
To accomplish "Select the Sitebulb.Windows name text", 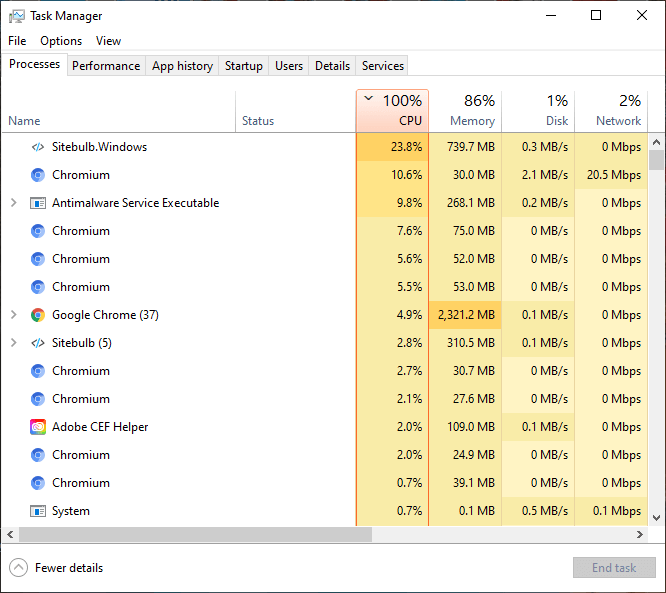I will point(99,147).
